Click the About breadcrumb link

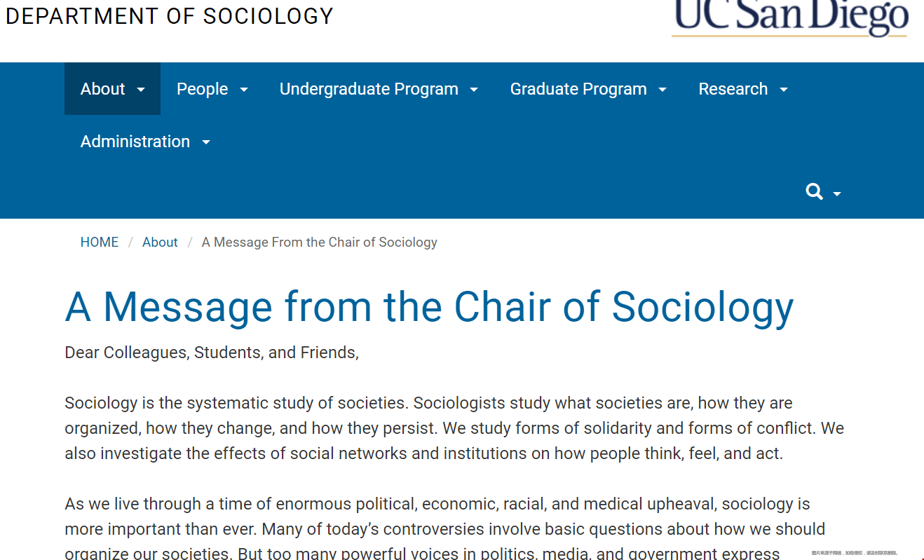[160, 243]
